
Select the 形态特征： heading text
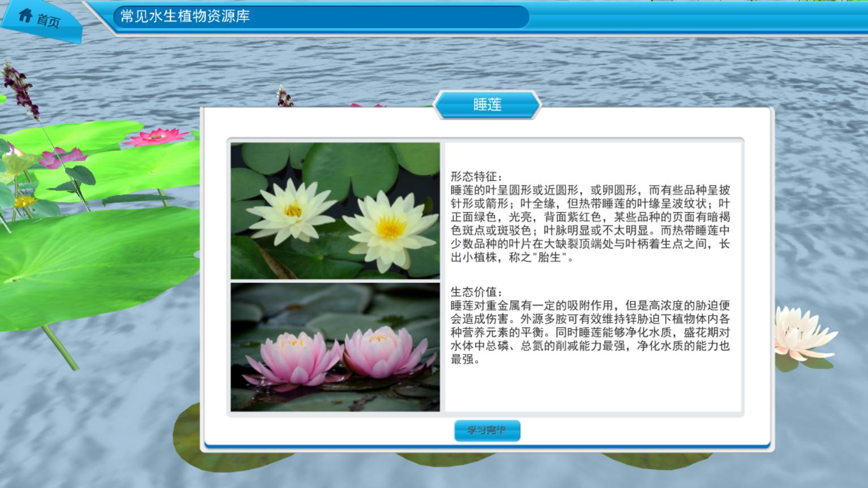click(476, 176)
